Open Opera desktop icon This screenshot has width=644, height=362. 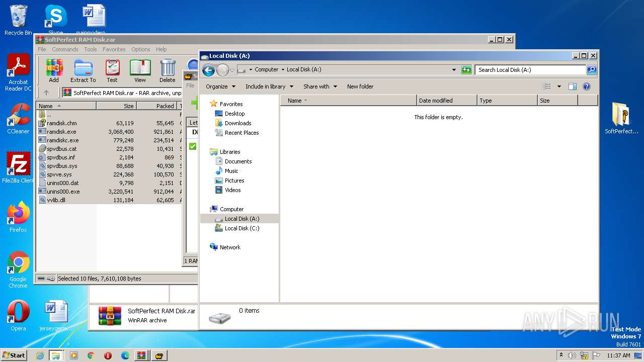point(18,316)
